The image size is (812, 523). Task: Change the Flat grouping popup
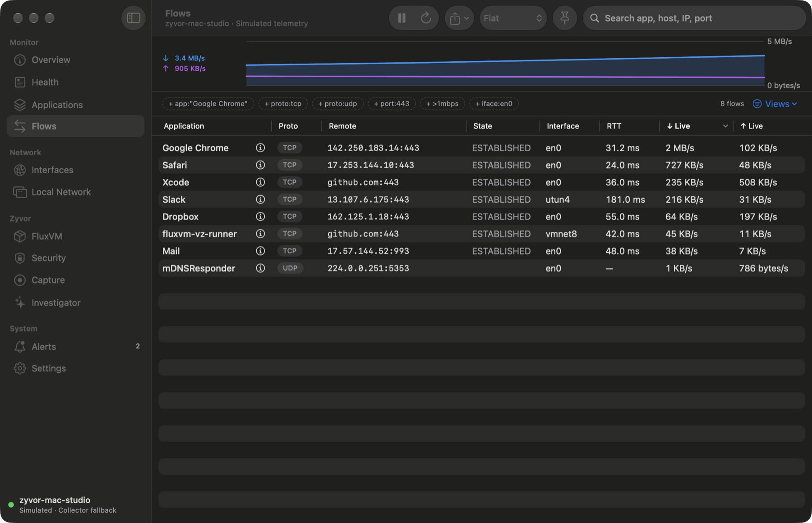click(513, 18)
